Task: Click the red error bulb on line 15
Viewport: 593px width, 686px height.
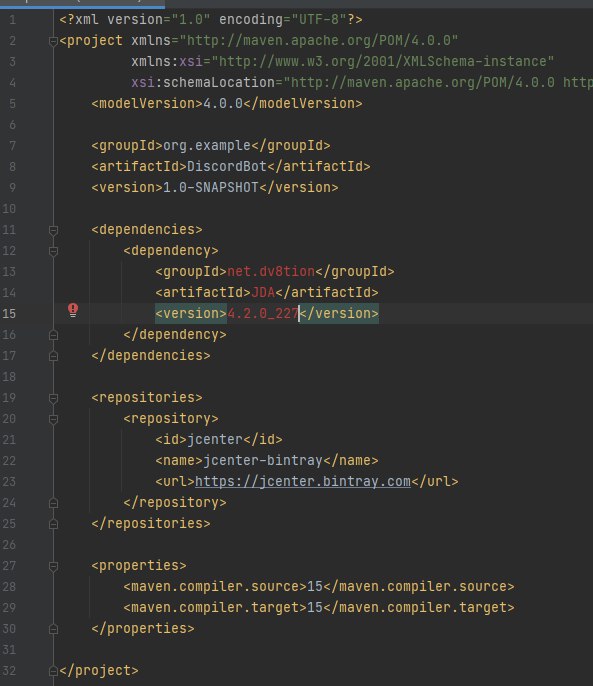Action: coord(73,310)
